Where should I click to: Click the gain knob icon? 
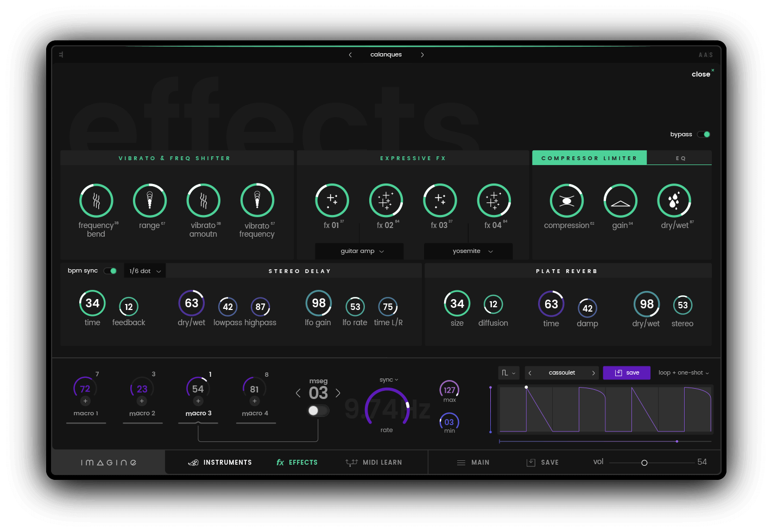point(620,201)
